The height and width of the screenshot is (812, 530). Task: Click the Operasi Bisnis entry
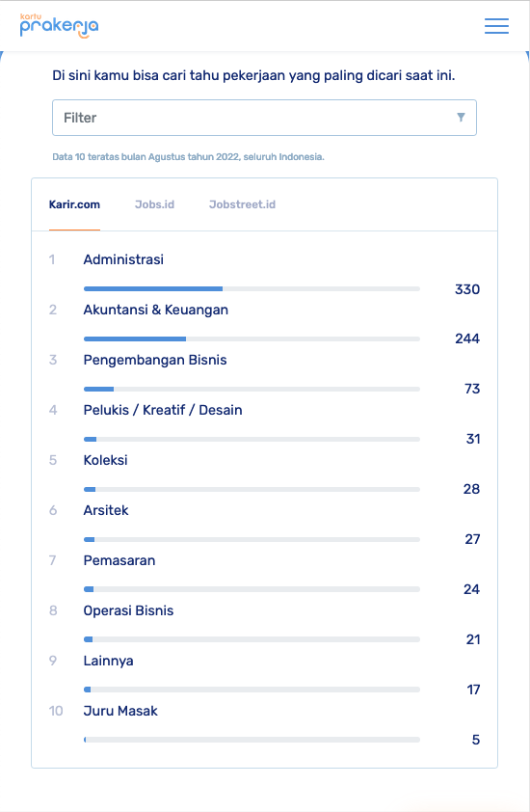(x=128, y=610)
